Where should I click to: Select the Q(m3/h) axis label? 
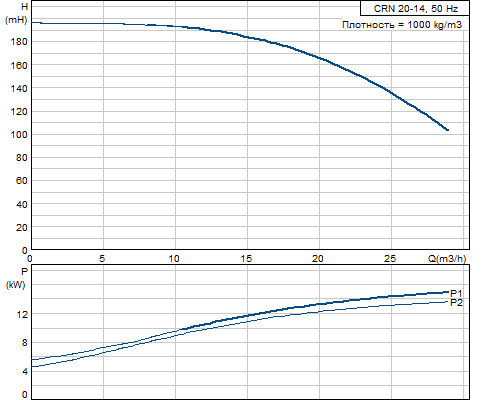point(447,258)
